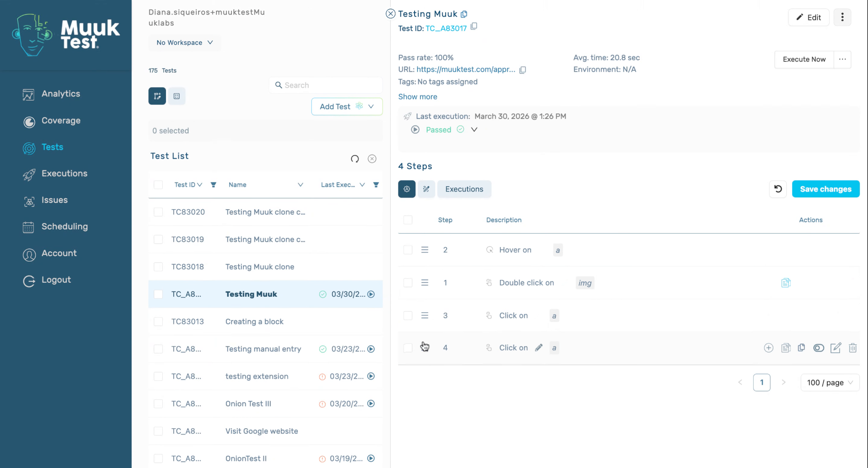Delete step 4
This screenshot has width=868, height=468.
pyautogui.click(x=853, y=348)
